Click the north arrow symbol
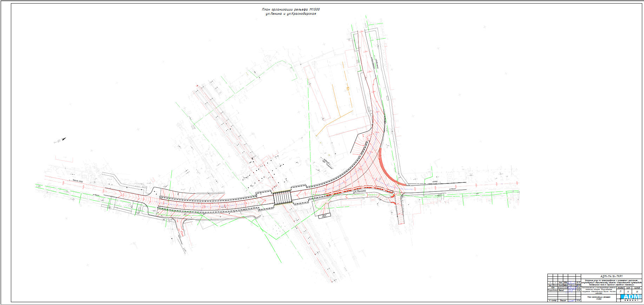The height and width of the screenshot is (305, 644). coord(60,141)
